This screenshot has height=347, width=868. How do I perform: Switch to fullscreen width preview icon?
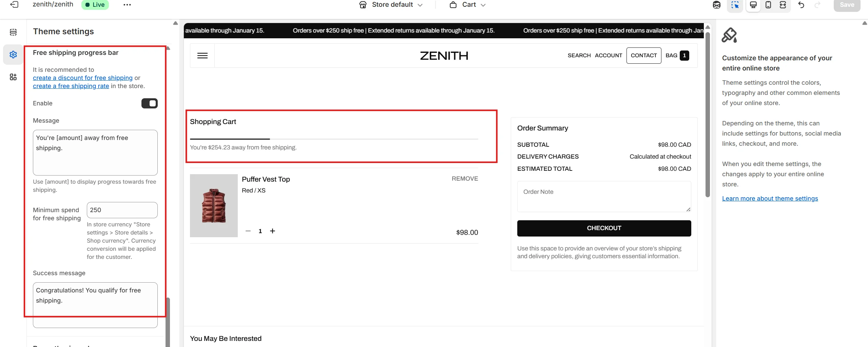point(783,5)
